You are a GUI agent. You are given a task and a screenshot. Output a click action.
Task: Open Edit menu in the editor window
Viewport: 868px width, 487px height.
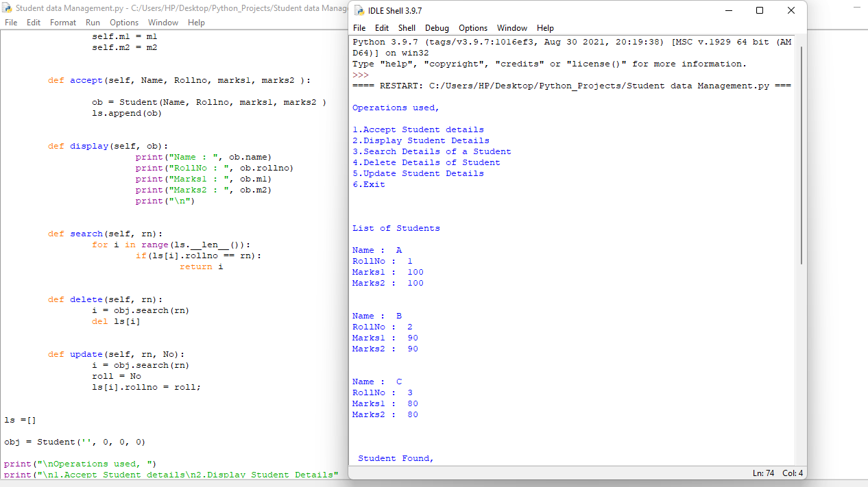[x=34, y=23]
